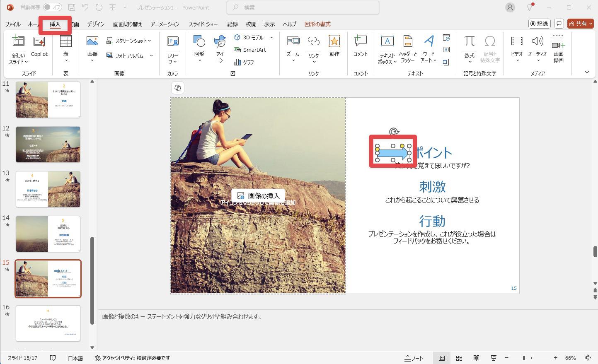Start slide show from the status bar
This screenshot has width=598, height=364.
coord(494,358)
